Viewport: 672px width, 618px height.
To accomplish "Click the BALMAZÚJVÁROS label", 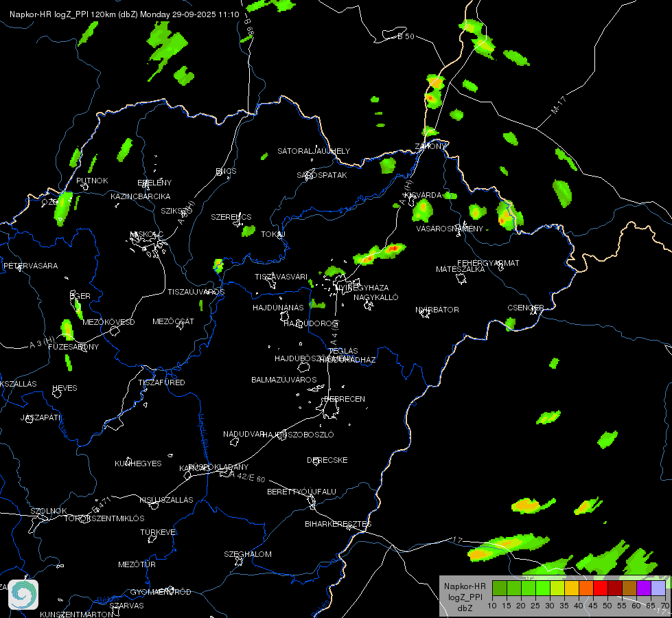I will 284,380.
